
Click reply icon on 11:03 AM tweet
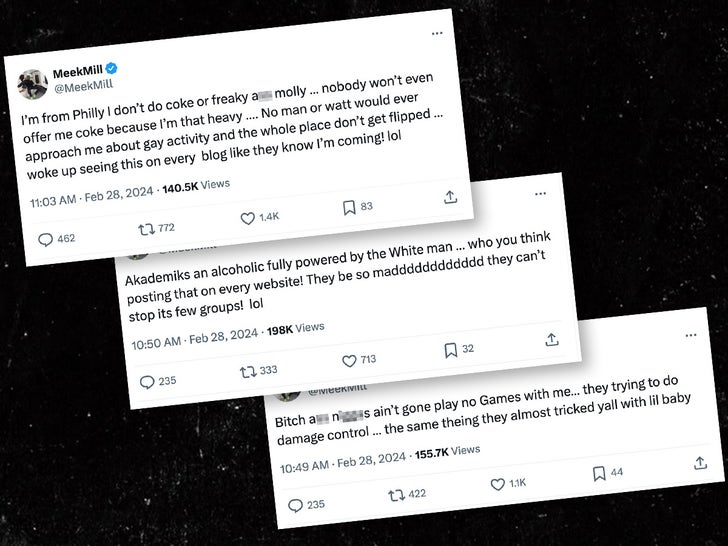(x=46, y=240)
